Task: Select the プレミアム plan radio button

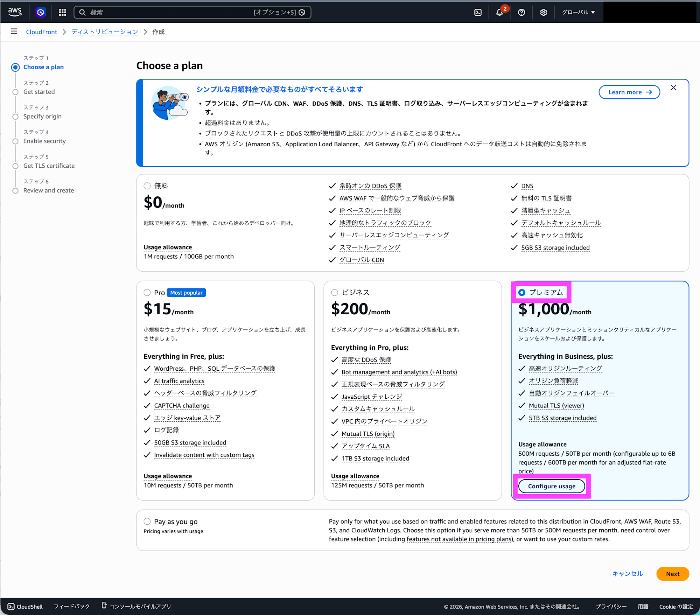Action: [522, 292]
